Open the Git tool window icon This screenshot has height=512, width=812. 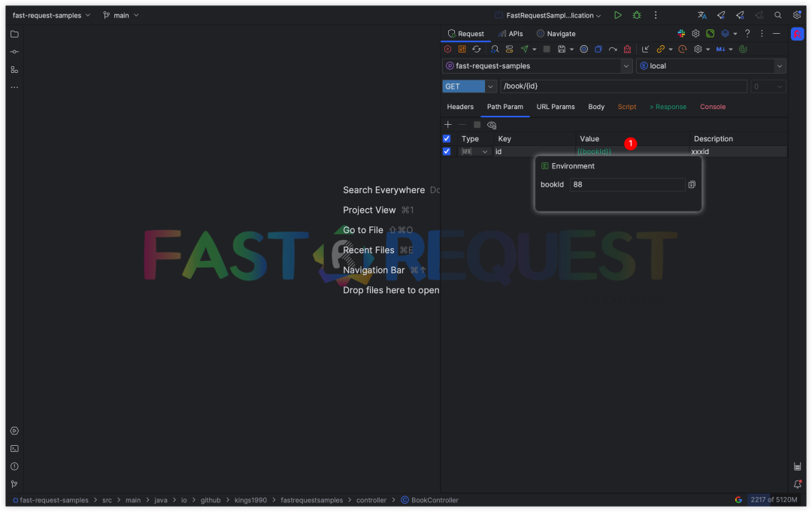[14, 484]
